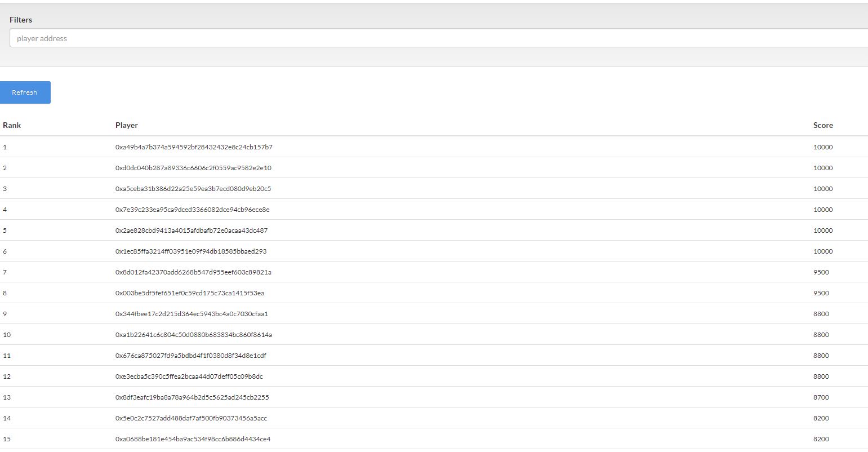Select the Player column header
The image size is (868, 452).
pos(127,125)
